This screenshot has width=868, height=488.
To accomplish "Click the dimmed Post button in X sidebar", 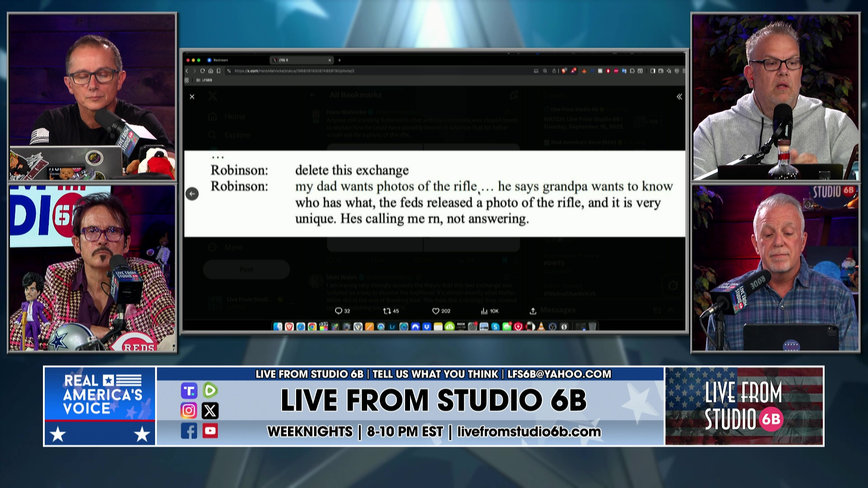I will pos(246,269).
